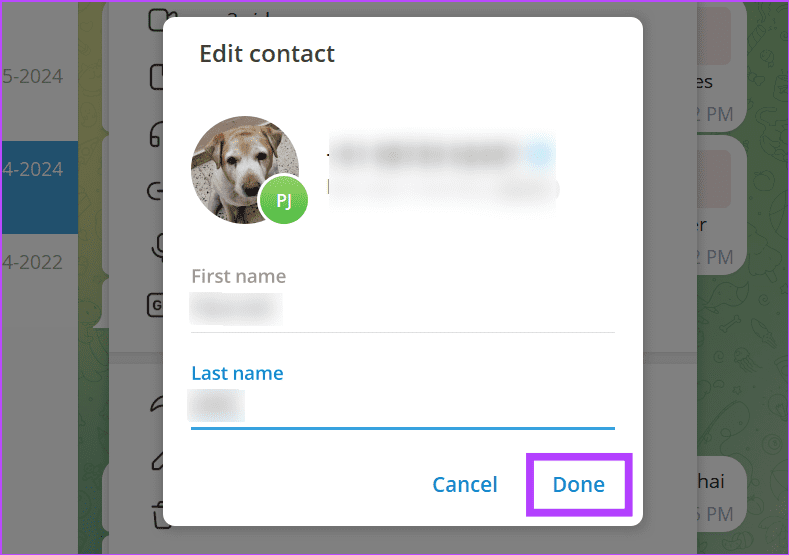Select the headphones icon in the menu
The image size is (789, 555).
[156, 133]
